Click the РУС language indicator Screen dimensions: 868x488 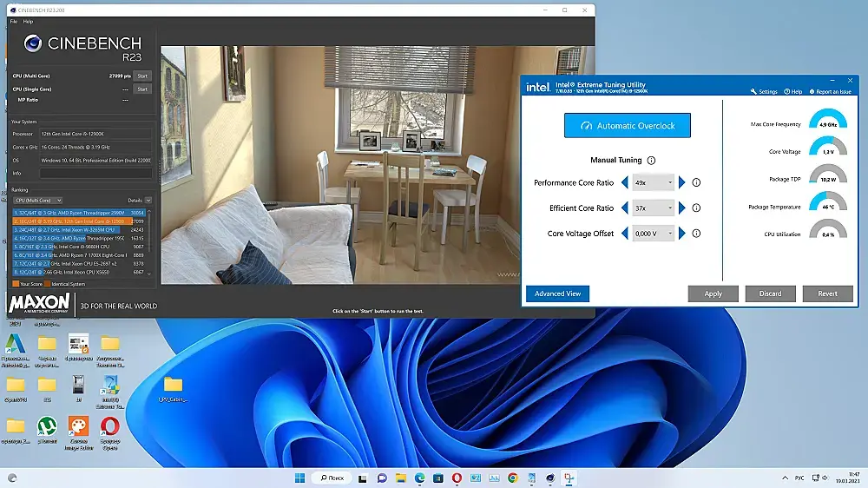pos(799,478)
